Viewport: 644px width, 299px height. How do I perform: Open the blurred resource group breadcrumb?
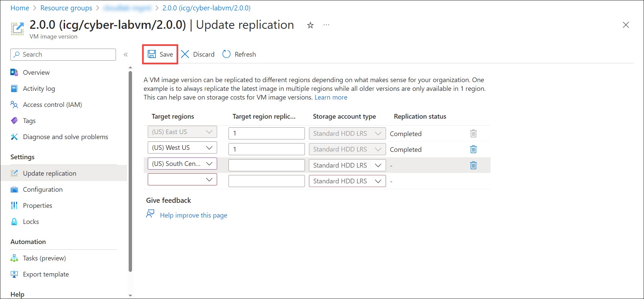(x=127, y=8)
